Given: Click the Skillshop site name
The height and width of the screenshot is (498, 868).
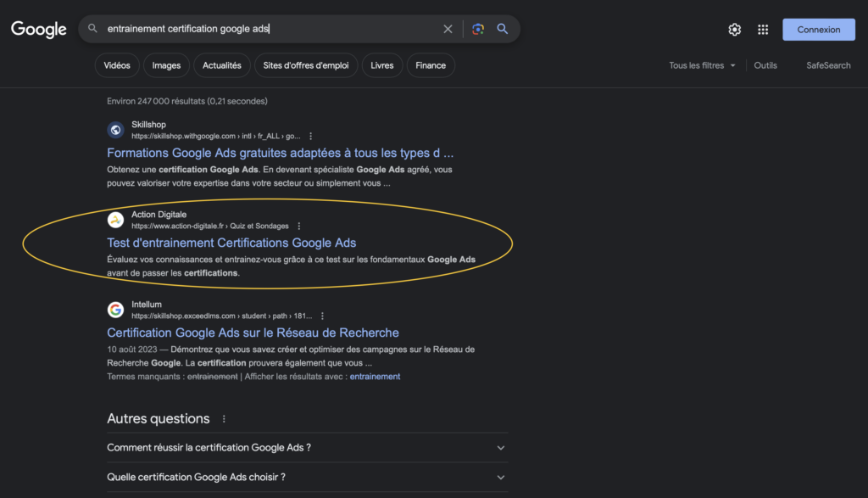Looking at the screenshot, I should (148, 125).
